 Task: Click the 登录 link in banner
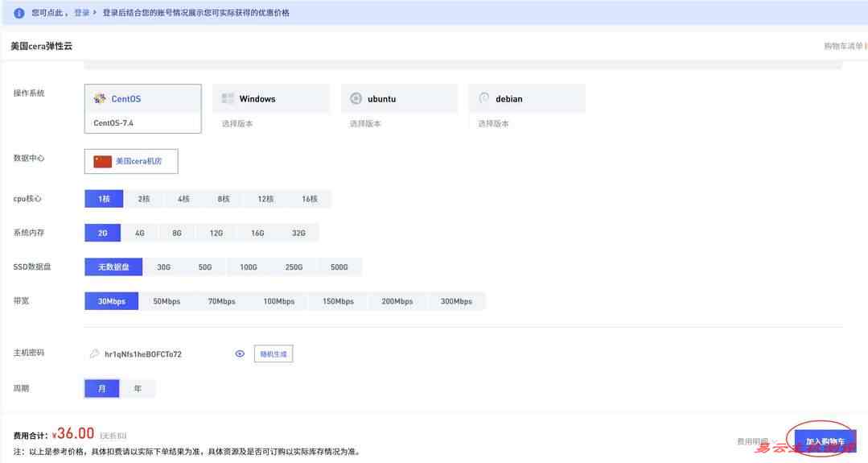tap(82, 13)
